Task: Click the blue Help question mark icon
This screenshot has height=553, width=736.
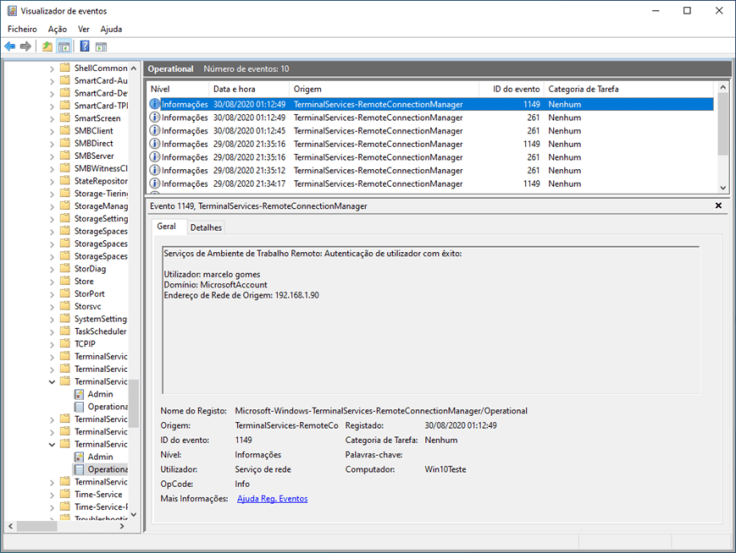Action: (x=85, y=46)
